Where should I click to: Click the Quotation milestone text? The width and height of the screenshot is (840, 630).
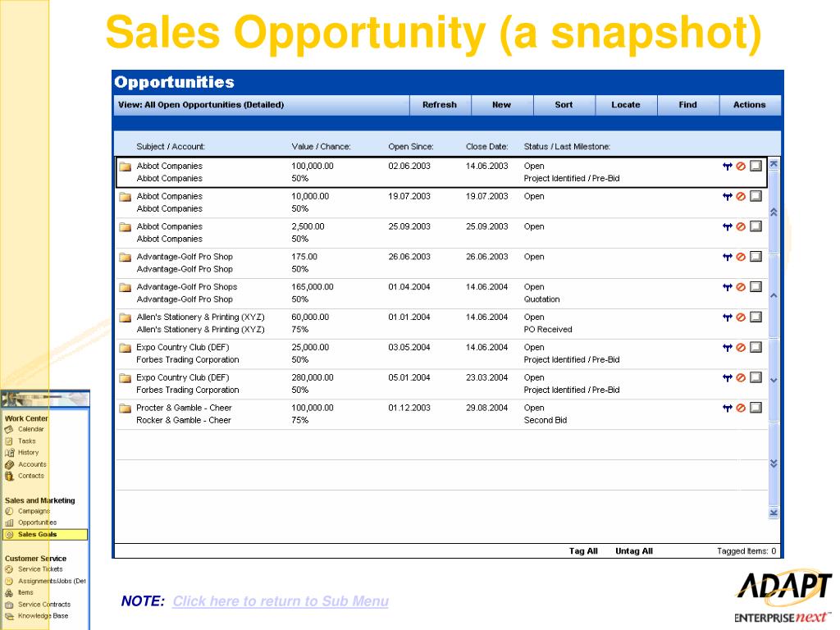tap(541, 299)
